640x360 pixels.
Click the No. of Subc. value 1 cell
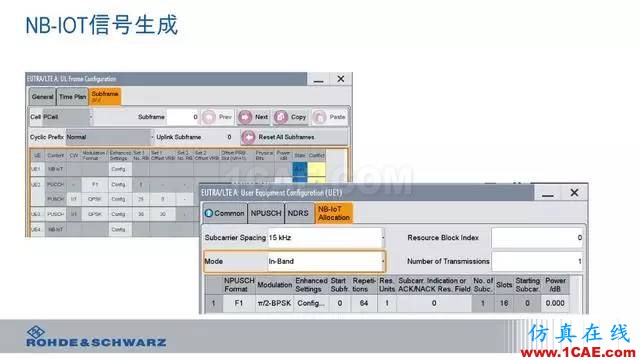coord(483,303)
